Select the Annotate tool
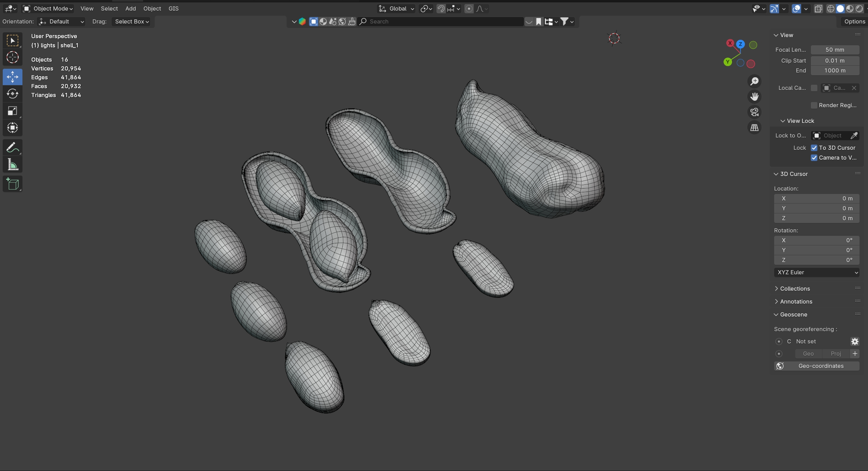 13,148
